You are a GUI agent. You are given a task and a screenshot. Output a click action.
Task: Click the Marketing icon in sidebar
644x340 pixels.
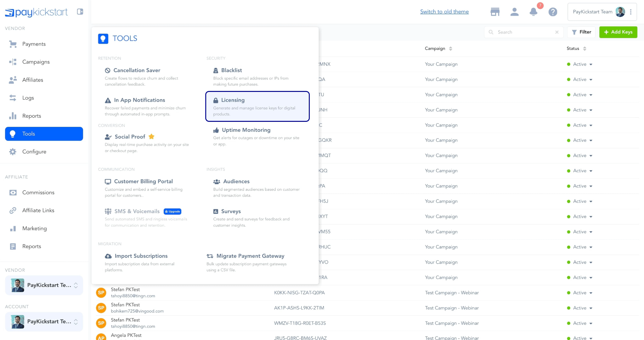click(13, 229)
